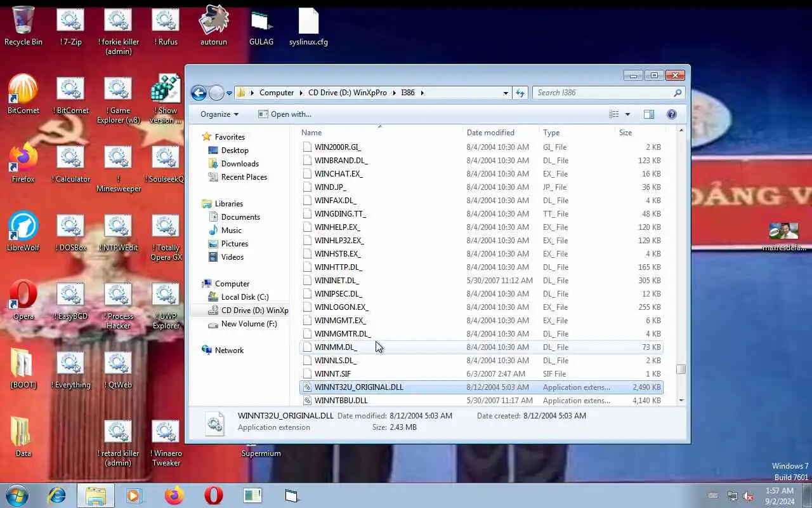Click the Start button orb
The width and height of the screenshot is (812, 508).
pyautogui.click(x=17, y=495)
